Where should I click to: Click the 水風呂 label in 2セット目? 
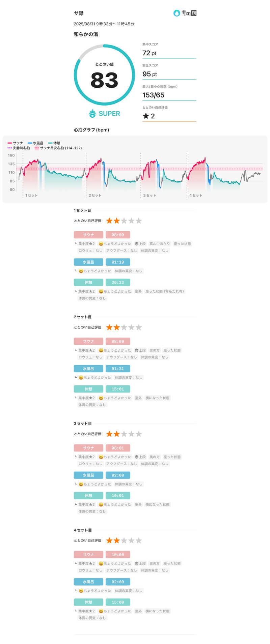point(88,369)
